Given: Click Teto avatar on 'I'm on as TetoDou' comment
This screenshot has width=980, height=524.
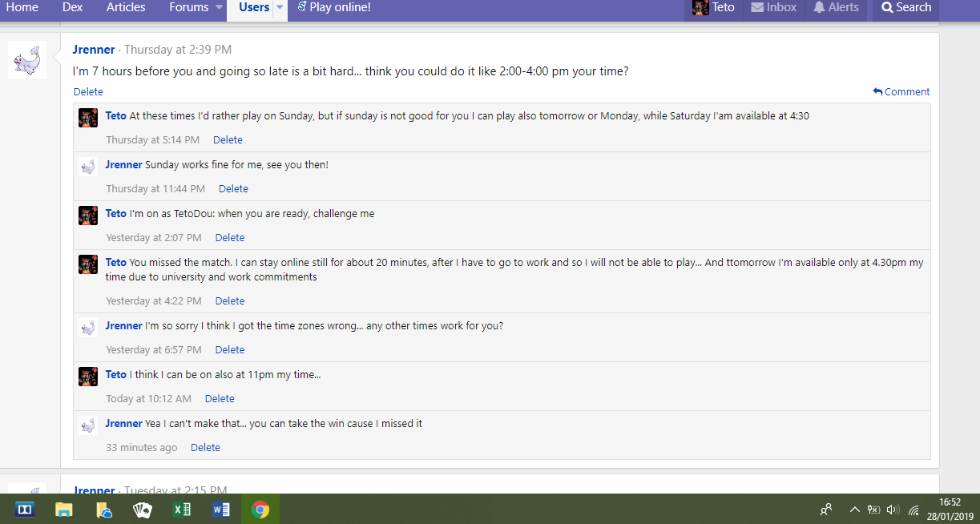Looking at the screenshot, I should [x=88, y=216].
